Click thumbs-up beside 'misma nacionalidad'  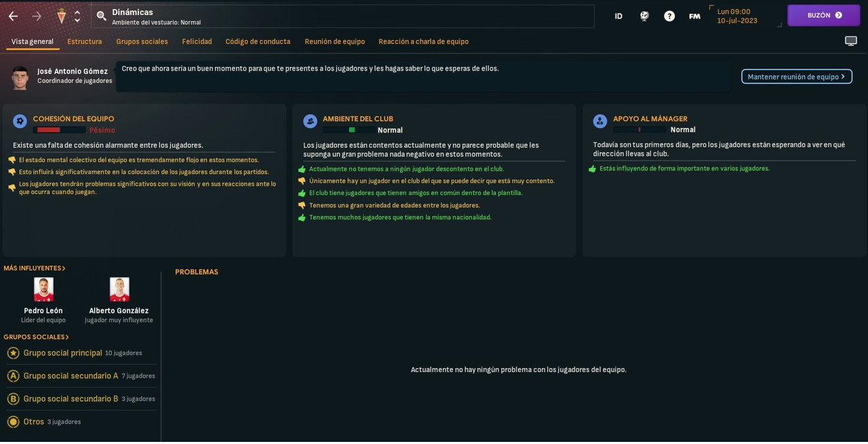click(302, 218)
